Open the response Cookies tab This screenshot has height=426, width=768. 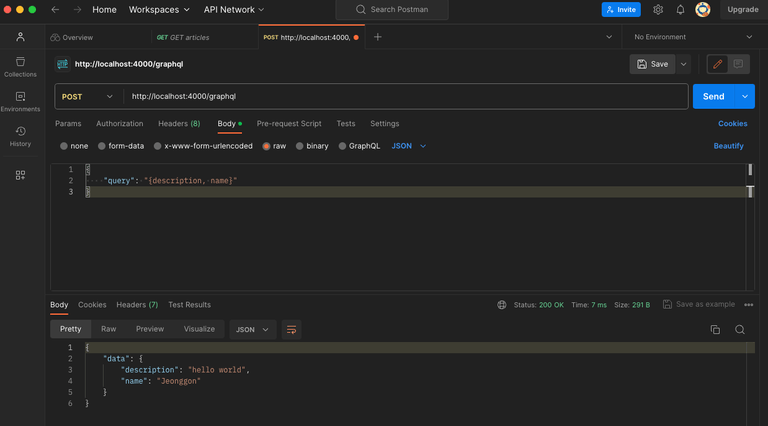point(92,305)
